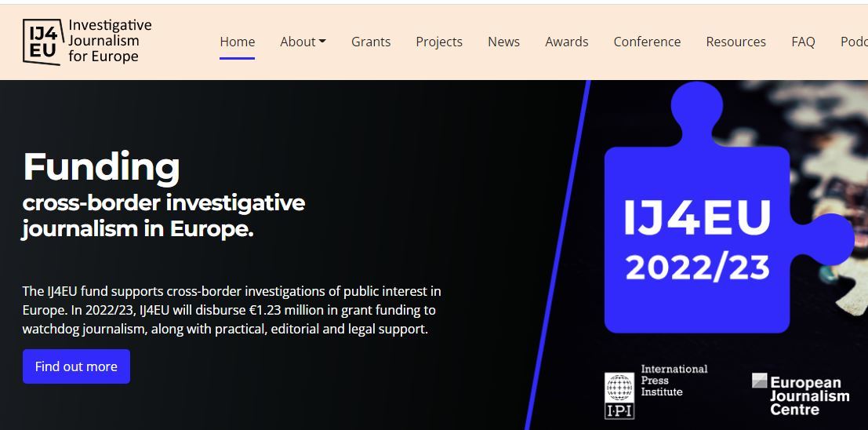Viewport: 868px width, 430px height.
Task: Go to the Home nav item
Action: [237, 42]
